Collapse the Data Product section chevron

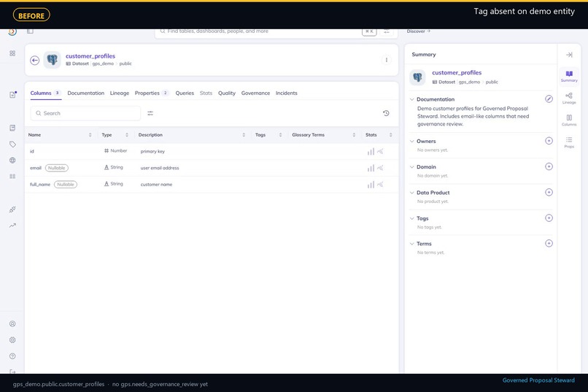tap(411, 193)
